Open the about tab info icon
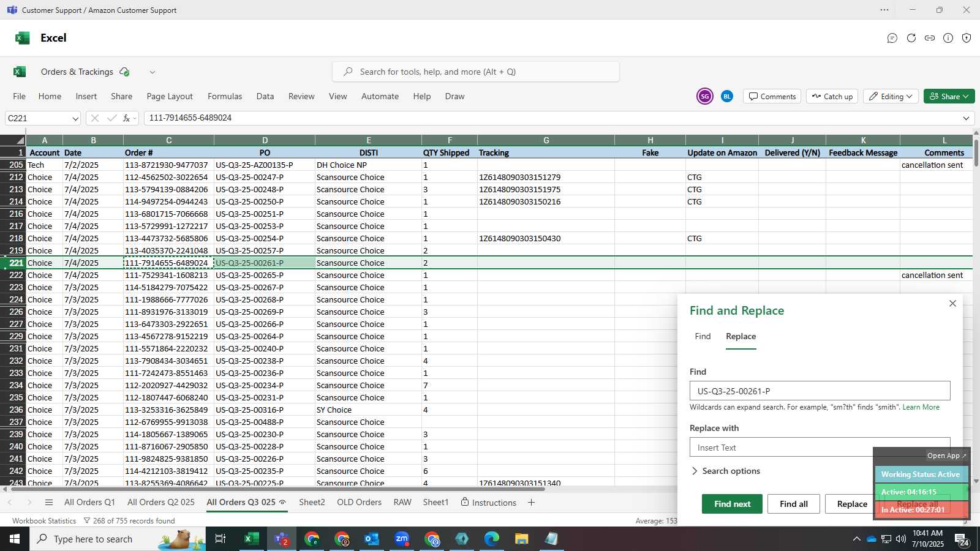 (948, 38)
